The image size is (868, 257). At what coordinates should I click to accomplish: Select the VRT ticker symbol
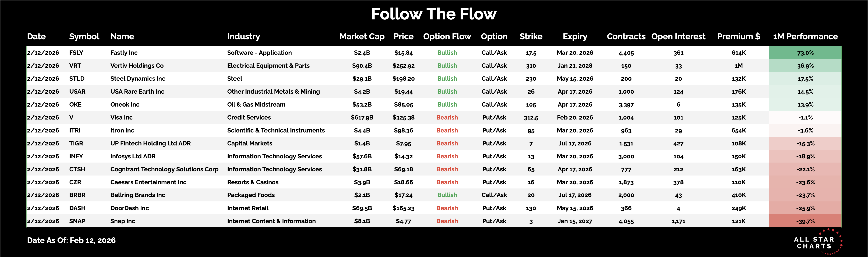point(75,66)
